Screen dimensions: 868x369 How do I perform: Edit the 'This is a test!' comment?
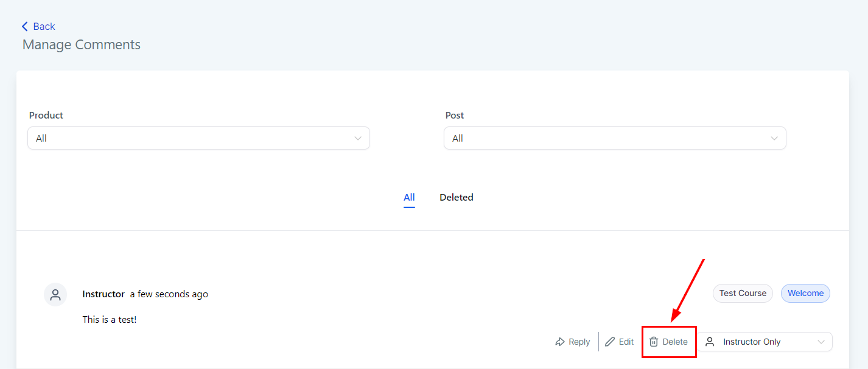(x=620, y=342)
